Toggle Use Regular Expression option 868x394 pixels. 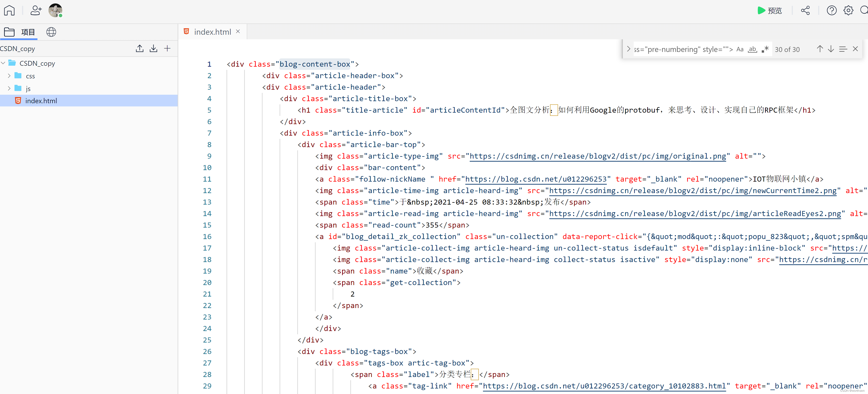coord(765,49)
